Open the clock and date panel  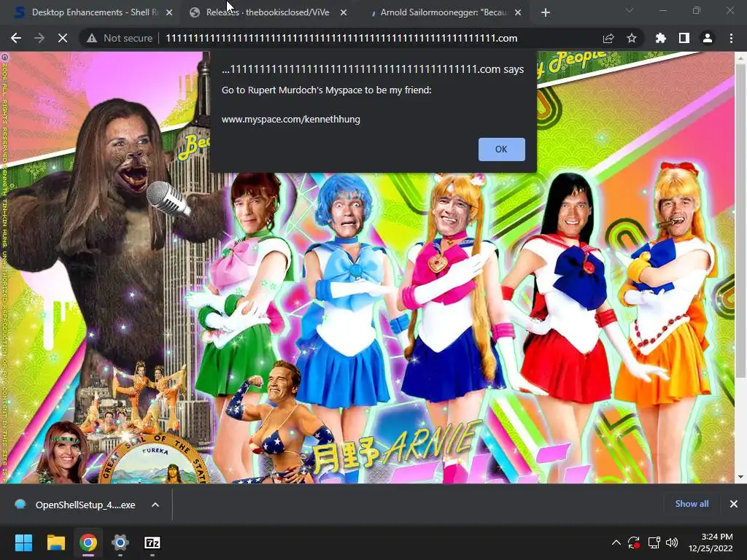pos(711,542)
